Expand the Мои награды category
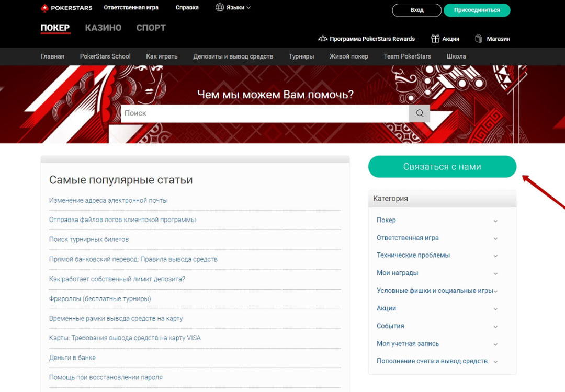The width and height of the screenshot is (565, 392). point(495,273)
